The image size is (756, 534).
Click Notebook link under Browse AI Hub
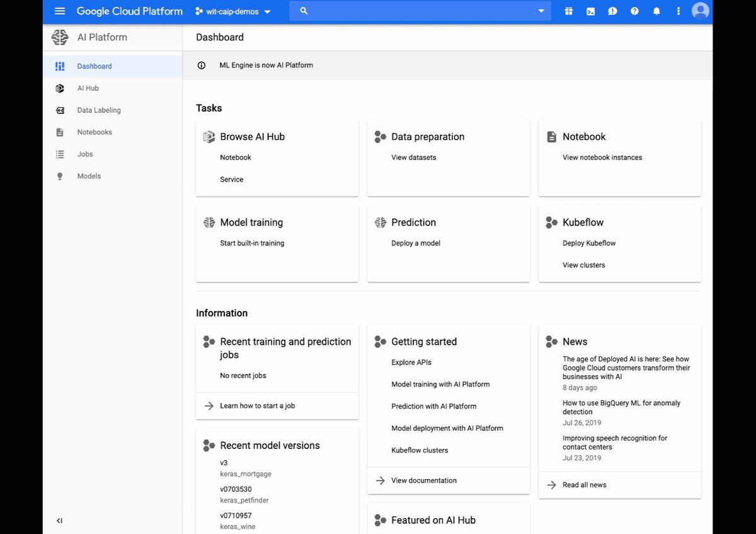tap(236, 158)
